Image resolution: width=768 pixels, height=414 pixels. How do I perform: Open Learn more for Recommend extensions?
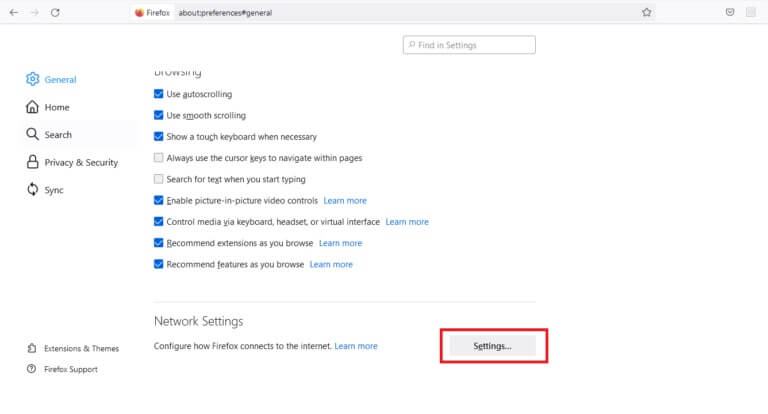click(x=340, y=243)
